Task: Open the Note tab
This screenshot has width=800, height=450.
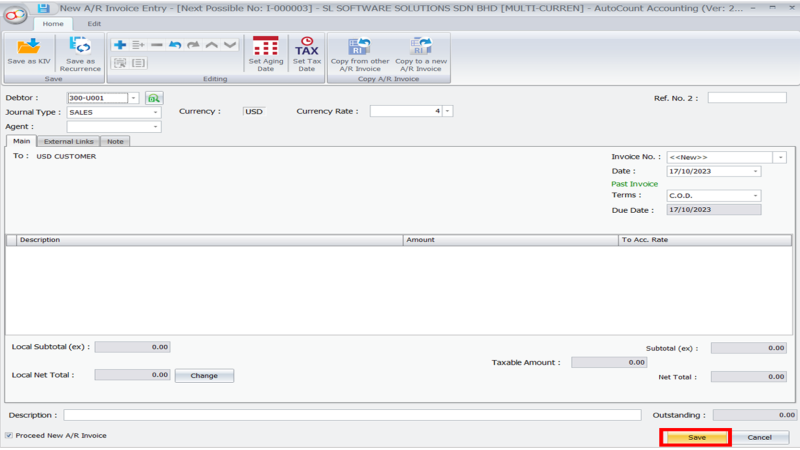Action: click(115, 141)
